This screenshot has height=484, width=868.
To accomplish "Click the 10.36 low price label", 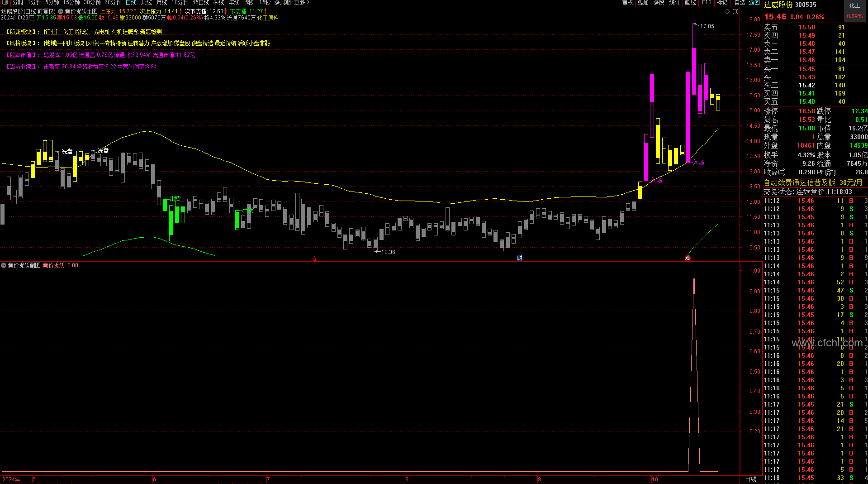I will click(388, 252).
